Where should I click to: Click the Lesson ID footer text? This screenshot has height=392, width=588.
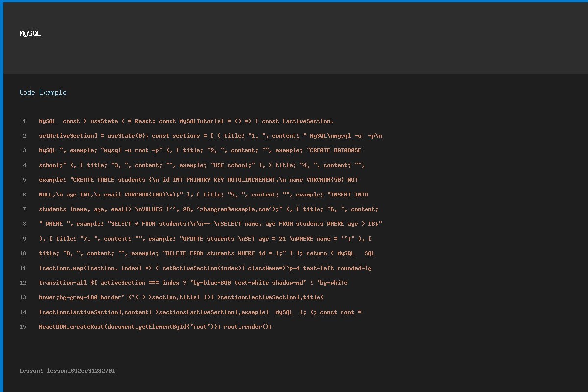point(67,371)
